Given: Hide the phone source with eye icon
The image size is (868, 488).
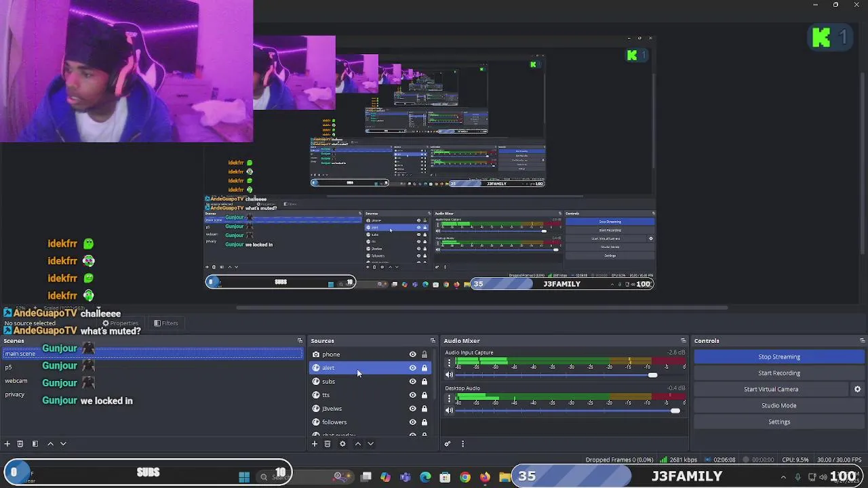Looking at the screenshot, I should click(412, 354).
